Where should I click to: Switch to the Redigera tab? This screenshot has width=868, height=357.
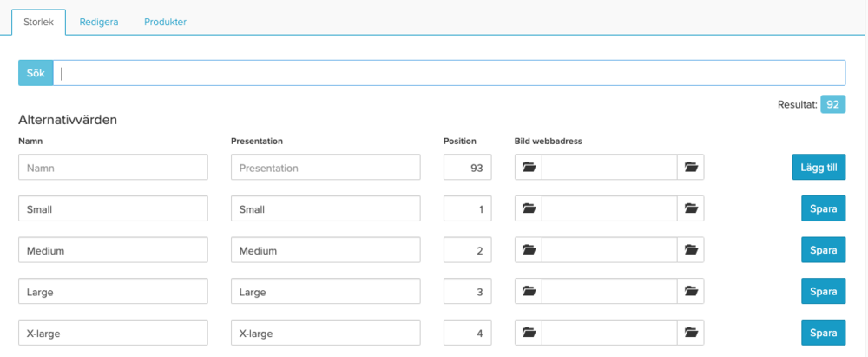[99, 23]
